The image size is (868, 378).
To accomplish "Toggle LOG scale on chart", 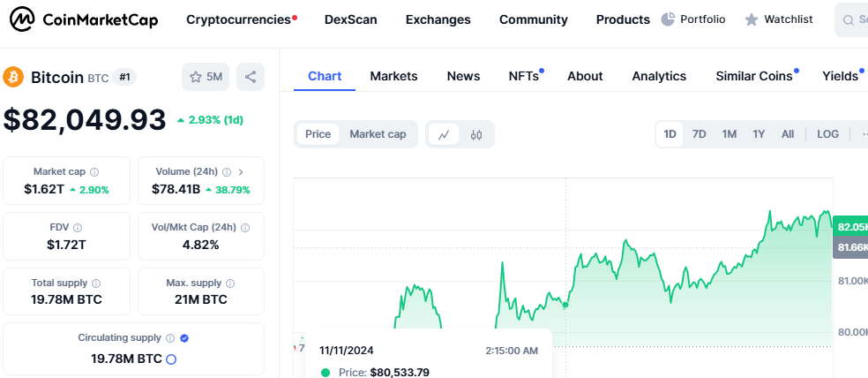I will click(x=827, y=134).
